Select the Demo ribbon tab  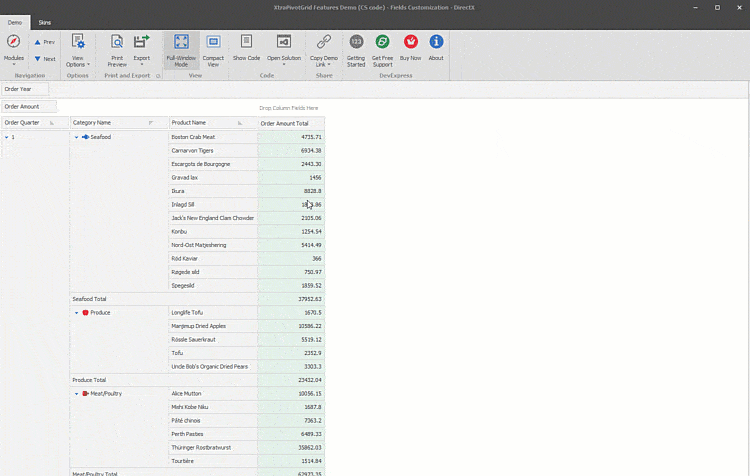click(x=15, y=21)
